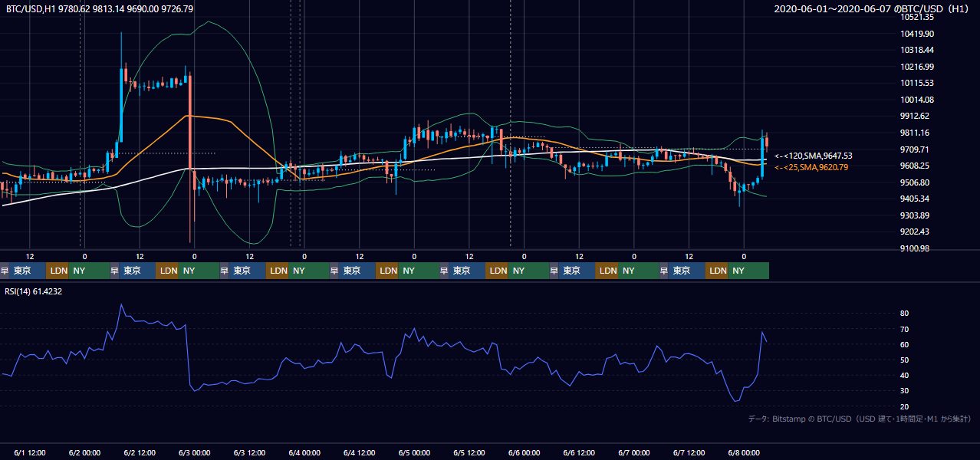This screenshot has width=980, height=460.
Task: Click RSI scale value 50
Action: coord(904,360)
